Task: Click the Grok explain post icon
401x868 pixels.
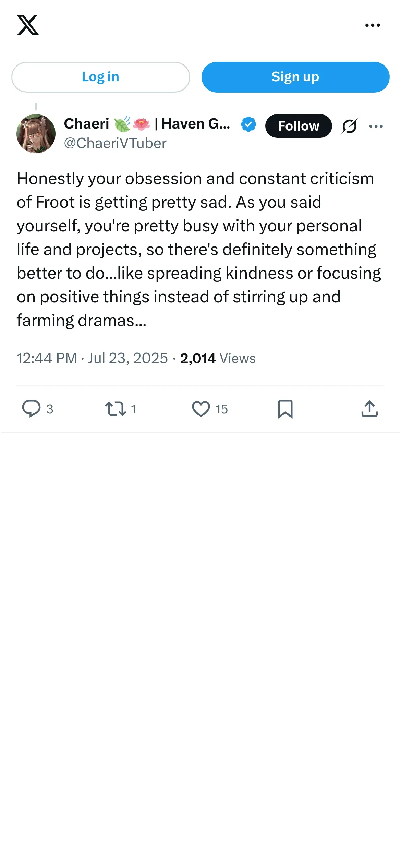Action: click(x=349, y=126)
